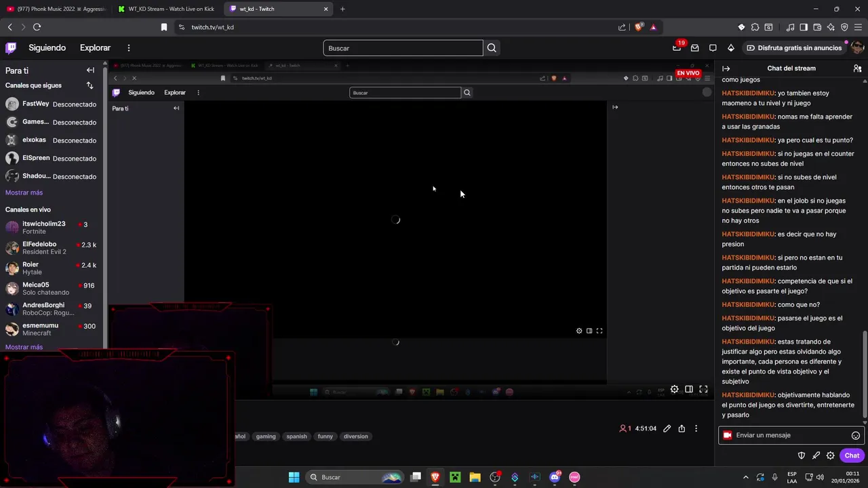Share this page from address bar
The height and width of the screenshot is (488, 868).
pos(622,27)
